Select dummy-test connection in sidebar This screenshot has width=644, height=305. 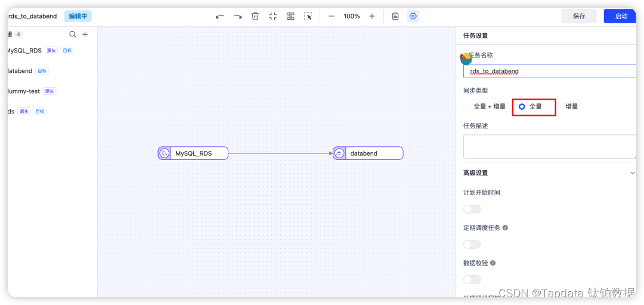[24, 91]
